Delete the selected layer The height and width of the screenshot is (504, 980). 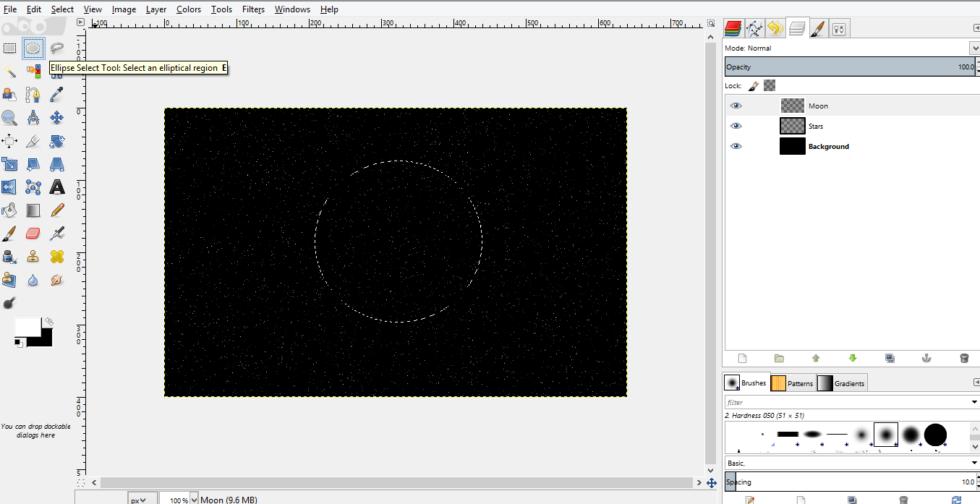click(964, 358)
